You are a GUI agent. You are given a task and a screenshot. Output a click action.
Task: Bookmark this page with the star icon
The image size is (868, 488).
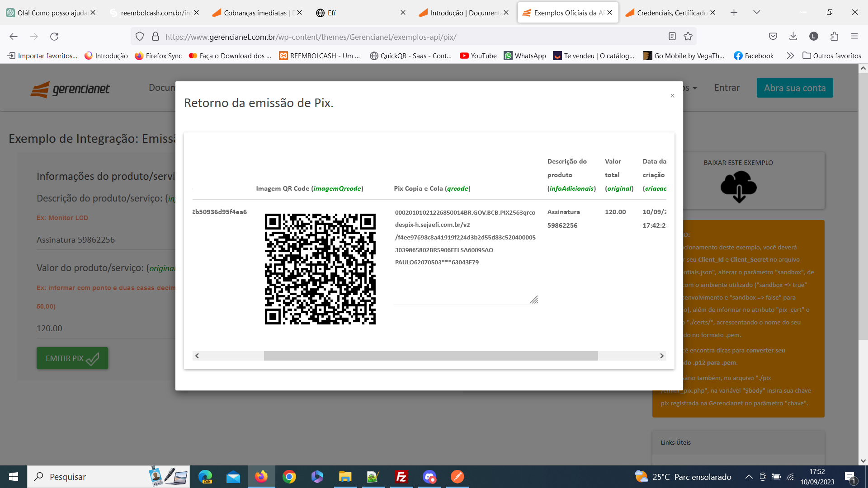688,37
